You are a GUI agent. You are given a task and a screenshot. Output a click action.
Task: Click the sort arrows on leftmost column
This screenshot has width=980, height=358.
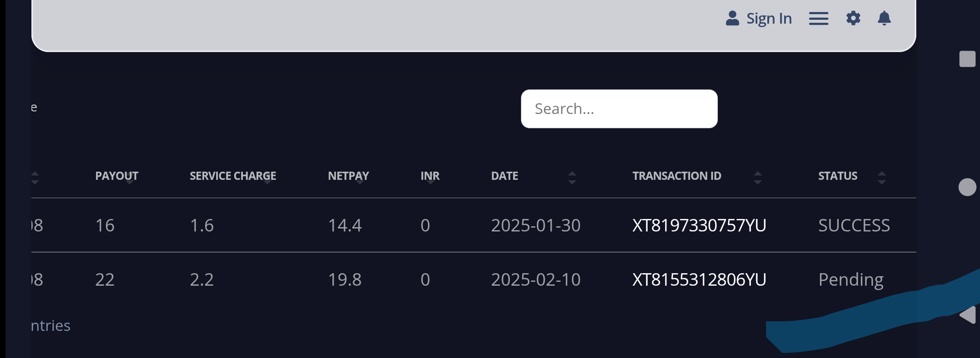coord(35,178)
